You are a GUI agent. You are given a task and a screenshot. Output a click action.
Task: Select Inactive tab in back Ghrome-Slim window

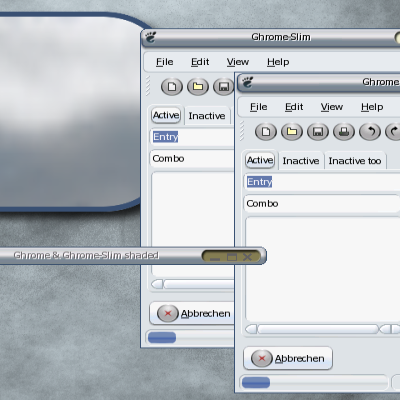[x=207, y=116]
